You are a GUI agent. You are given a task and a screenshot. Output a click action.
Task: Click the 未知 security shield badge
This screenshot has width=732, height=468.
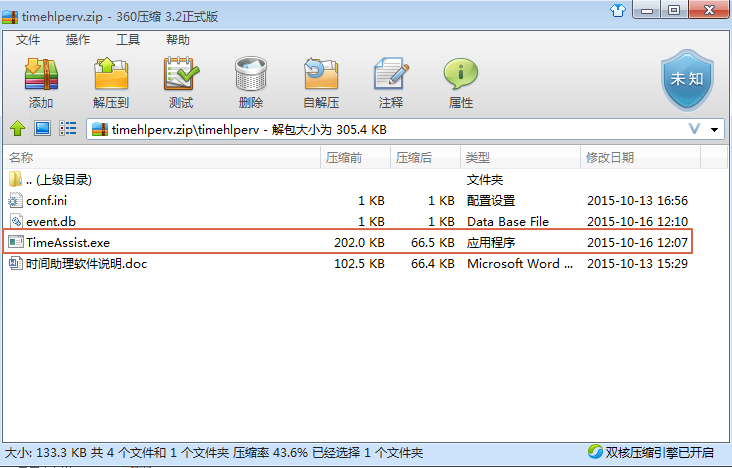(x=687, y=80)
